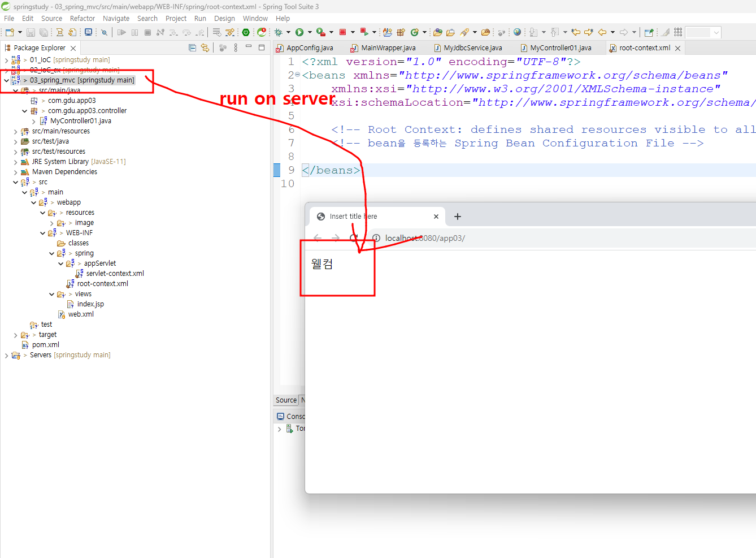Open the Web Browser globe icon
The image size is (756, 558).
pos(517,32)
